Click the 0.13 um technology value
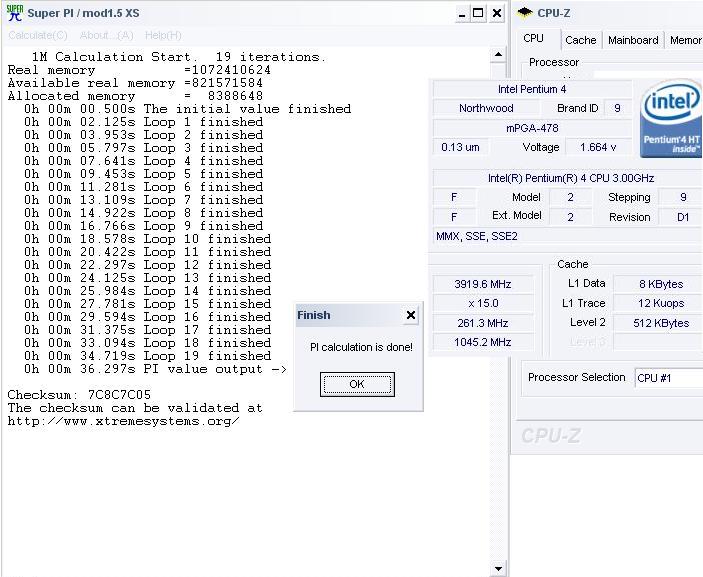 point(460,148)
